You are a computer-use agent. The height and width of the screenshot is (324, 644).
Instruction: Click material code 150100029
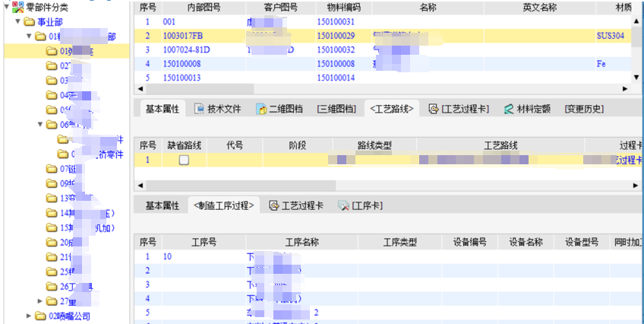coord(336,36)
